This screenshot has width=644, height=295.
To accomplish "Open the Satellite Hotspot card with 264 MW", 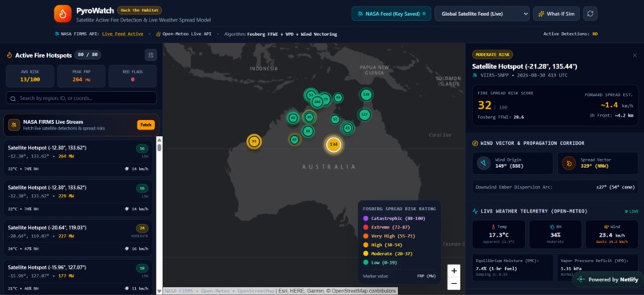I will click(78, 157).
